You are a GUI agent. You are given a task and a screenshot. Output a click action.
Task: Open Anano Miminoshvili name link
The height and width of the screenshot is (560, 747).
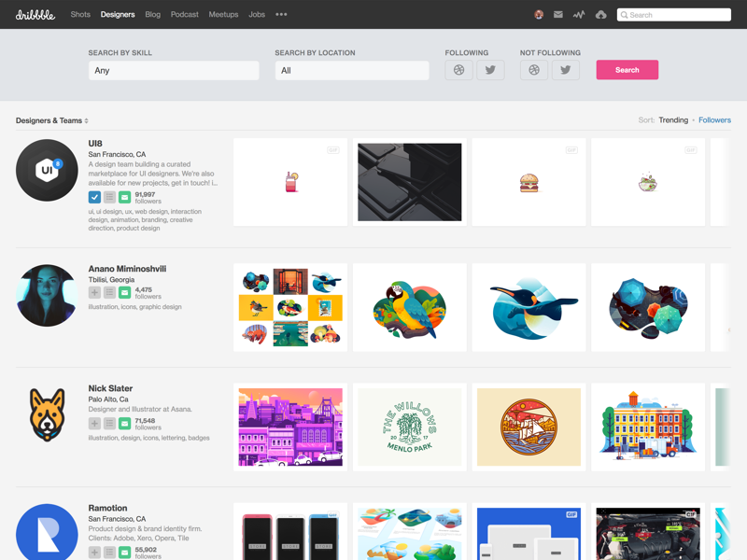tap(127, 269)
